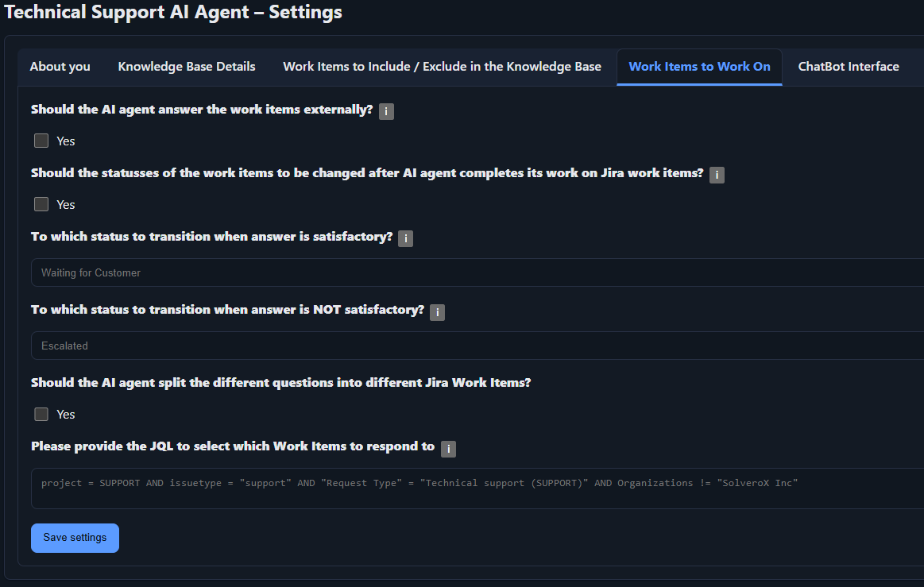Open the Knowledge Base Details tab
The image size is (924, 587).
(x=186, y=67)
